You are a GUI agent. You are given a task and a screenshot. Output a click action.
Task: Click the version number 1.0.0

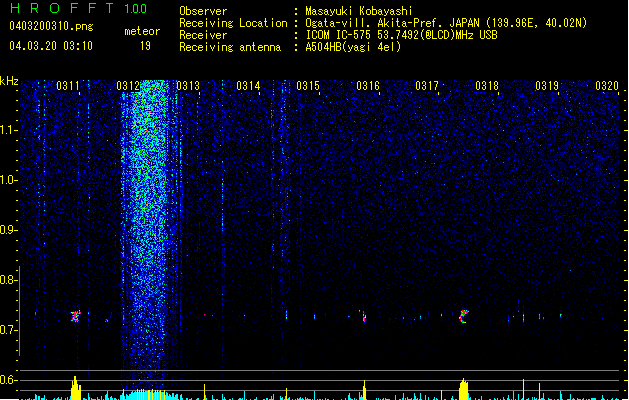pos(135,9)
